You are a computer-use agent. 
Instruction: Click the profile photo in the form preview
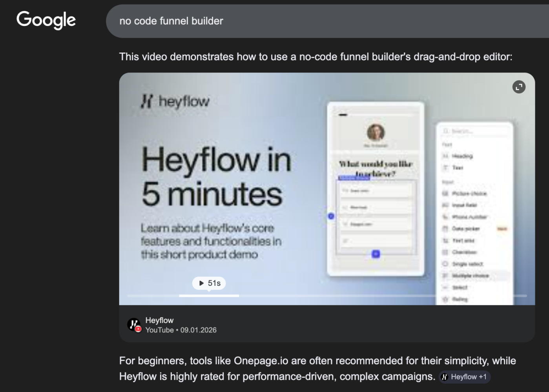(376, 132)
